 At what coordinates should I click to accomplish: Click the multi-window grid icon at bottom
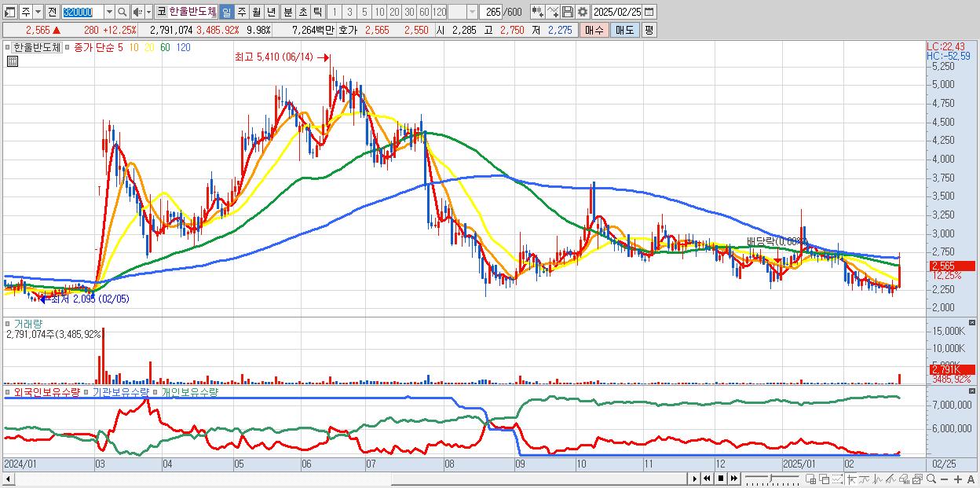tap(811, 479)
